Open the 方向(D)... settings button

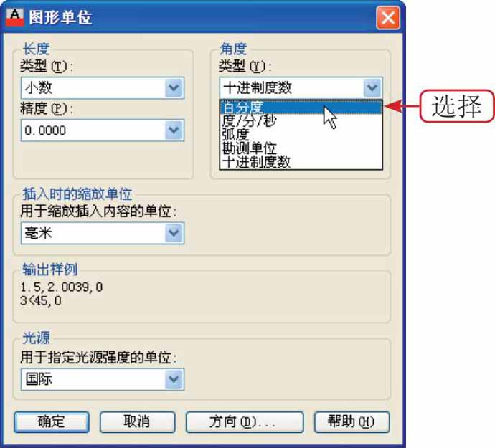(x=245, y=421)
